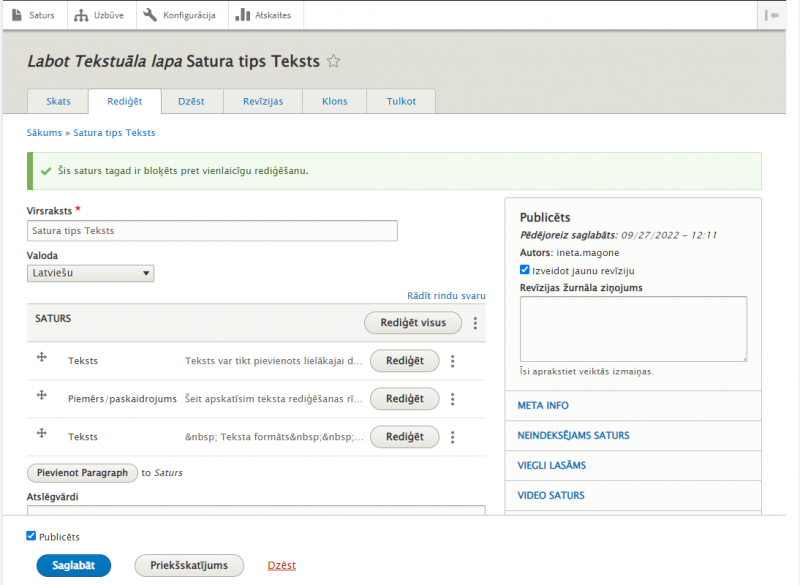
Task: Open the Uzbūve toolbar menu
Action: point(101,15)
